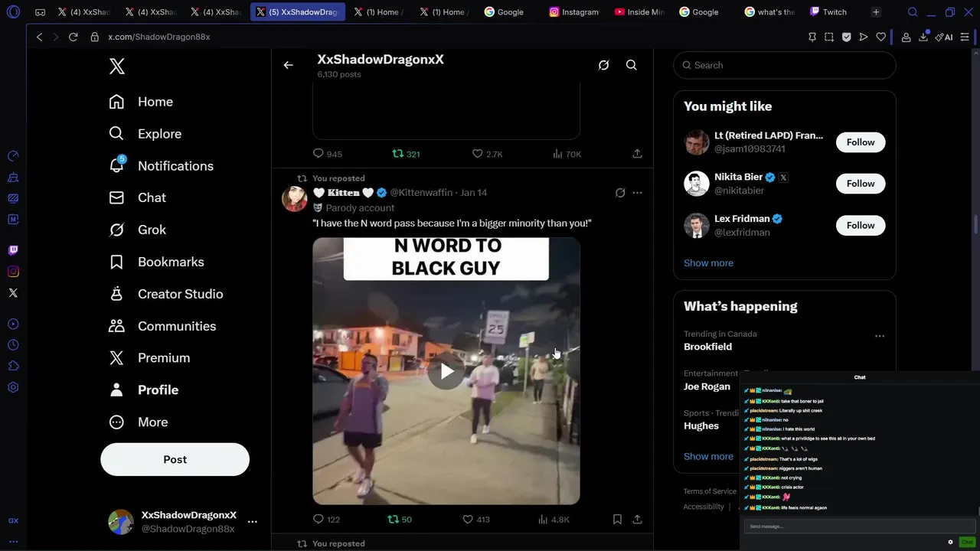Viewport: 980px width, 551px height.
Task: Click the X logo in the sidebar
Action: [x=117, y=67]
